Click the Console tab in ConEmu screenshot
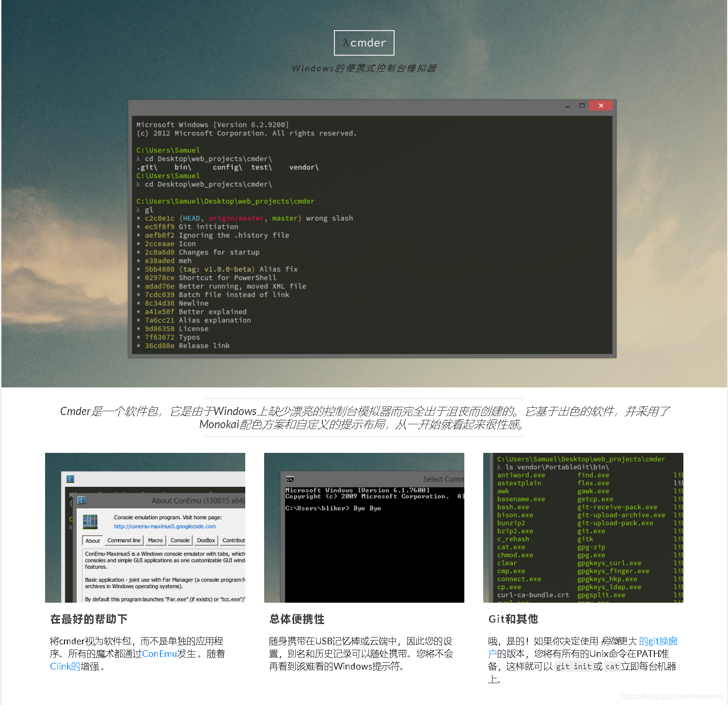This screenshot has height=705, width=728. click(x=180, y=540)
